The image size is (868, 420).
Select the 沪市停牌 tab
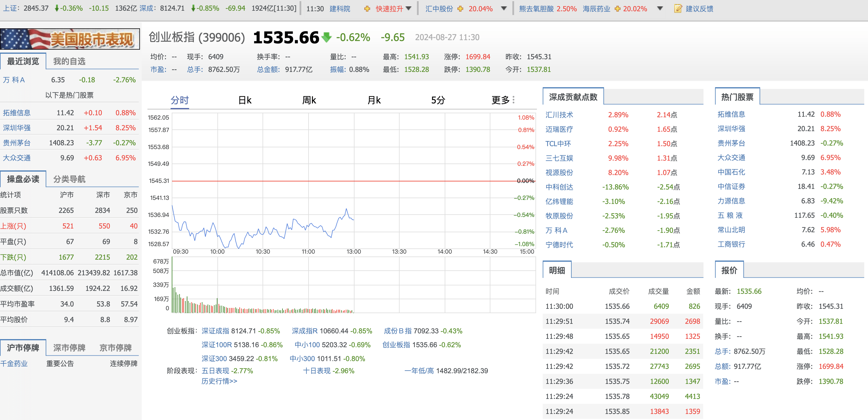click(23, 348)
